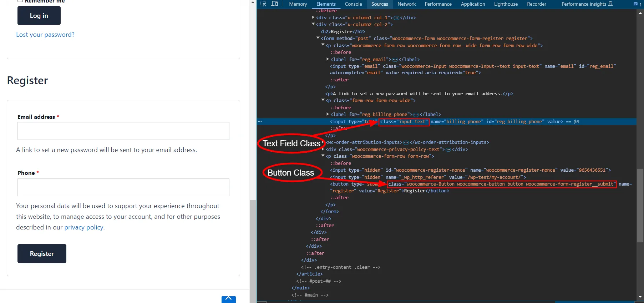This screenshot has width=644, height=303.
Task: Click the ellipsis beside selected billing_phone row
Action: click(x=260, y=121)
